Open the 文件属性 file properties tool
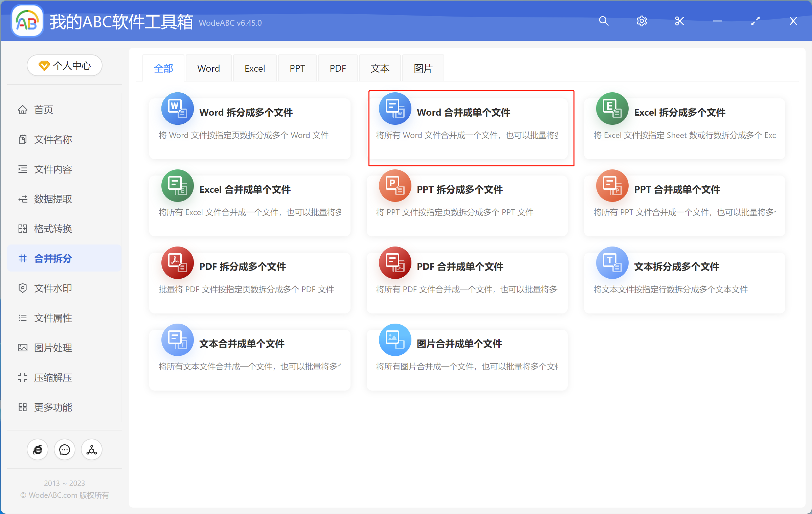This screenshot has width=812, height=514. tap(53, 318)
